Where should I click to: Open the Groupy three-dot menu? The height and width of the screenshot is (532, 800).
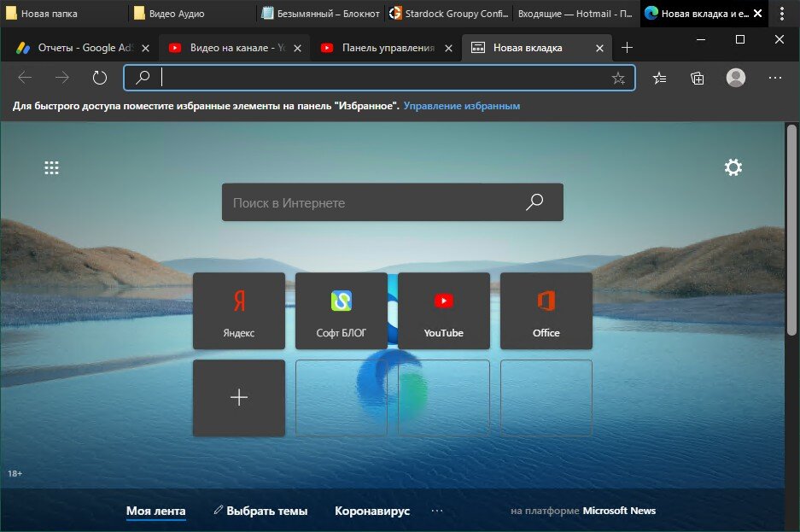click(781, 14)
